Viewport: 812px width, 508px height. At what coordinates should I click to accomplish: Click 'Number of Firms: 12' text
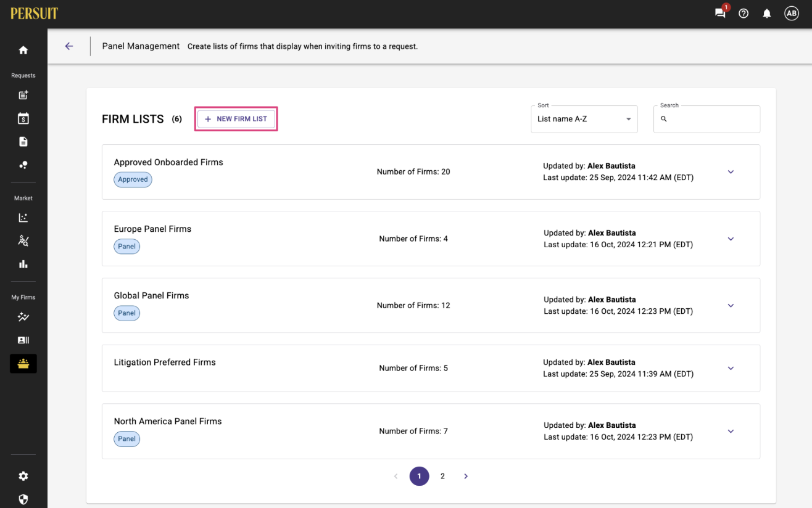click(413, 305)
